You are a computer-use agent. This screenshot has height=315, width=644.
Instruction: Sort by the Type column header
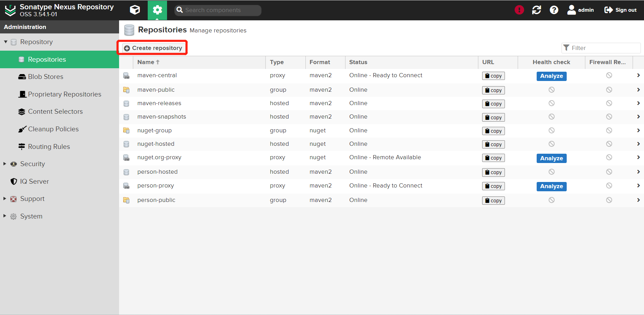(x=285, y=62)
